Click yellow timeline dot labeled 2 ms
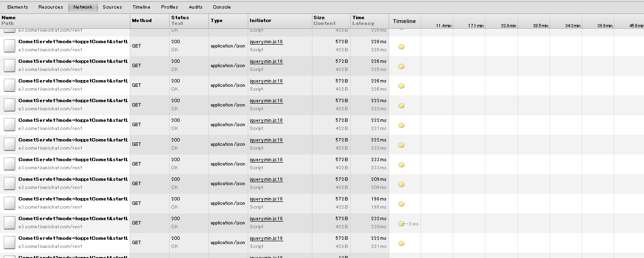The width and height of the screenshot is (644, 258). pos(402,223)
